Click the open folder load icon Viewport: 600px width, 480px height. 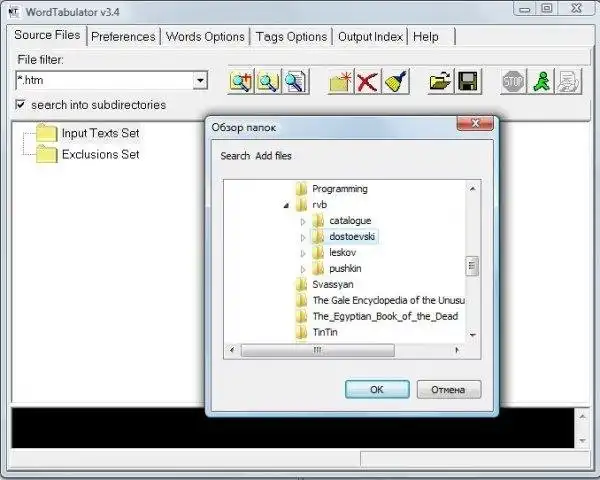440,81
